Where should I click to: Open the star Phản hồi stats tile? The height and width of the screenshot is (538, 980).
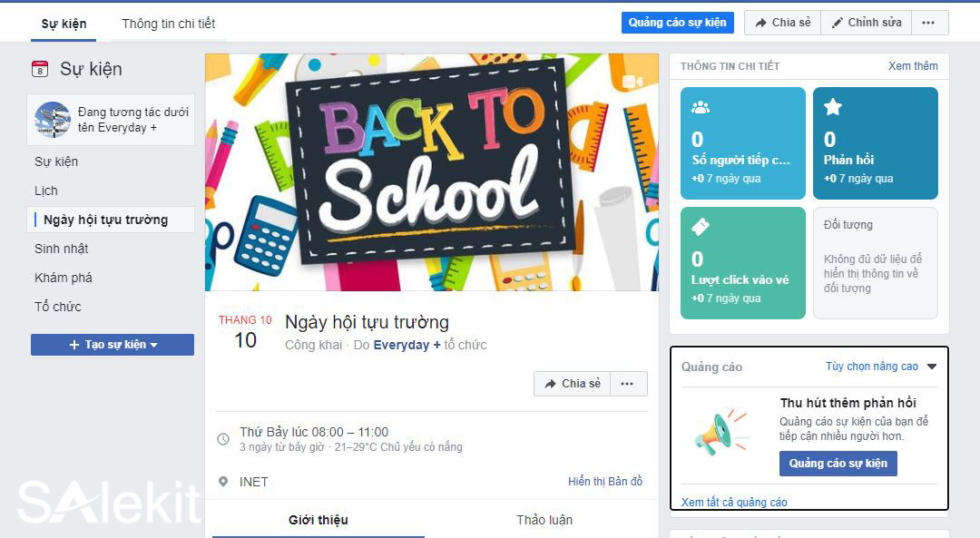tap(875, 143)
